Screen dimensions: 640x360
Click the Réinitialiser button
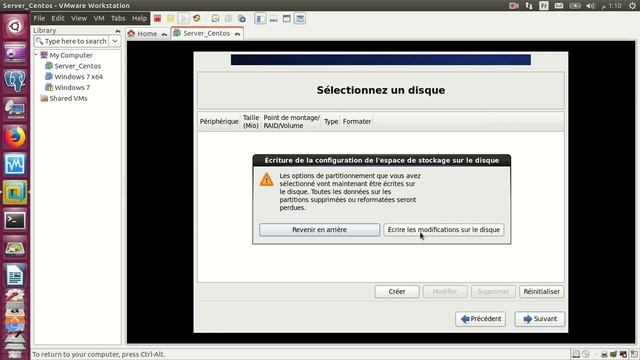542,292
